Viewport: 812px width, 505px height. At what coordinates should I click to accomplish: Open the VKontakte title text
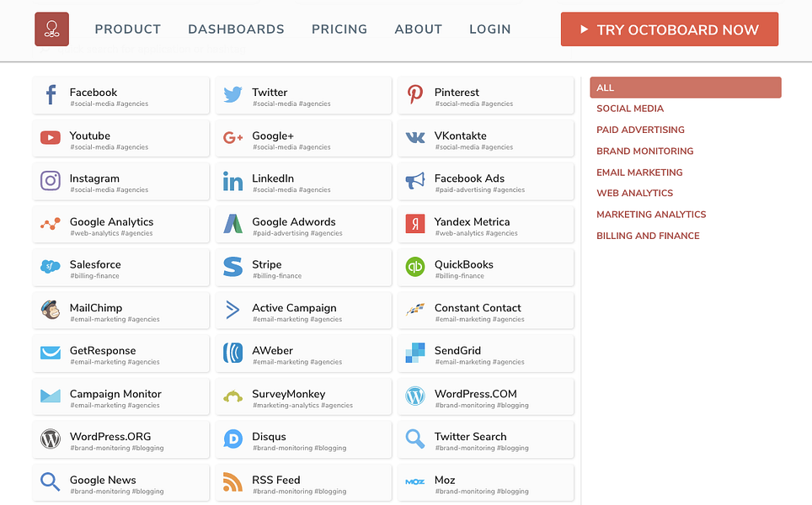pyautogui.click(x=461, y=136)
